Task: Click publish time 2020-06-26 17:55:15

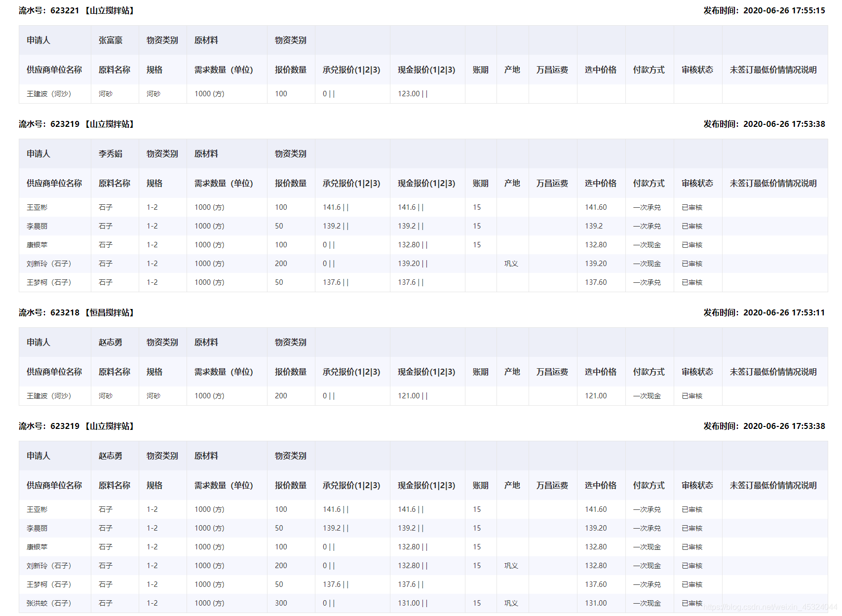Action: [x=764, y=10]
